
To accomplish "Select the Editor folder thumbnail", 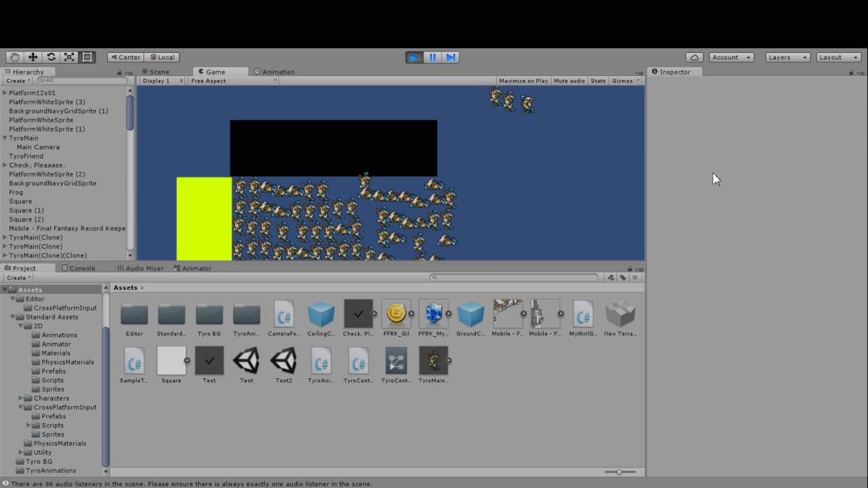I will (134, 319).
